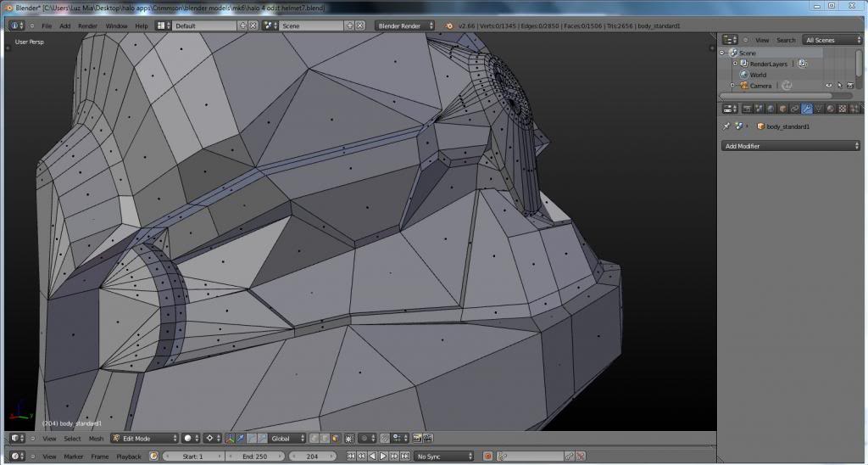The width and height of the screenshot is (868, 465).
Task: Open the Blender Render engine dropdown
Action: pyautogui.click(x=404, y=25)
